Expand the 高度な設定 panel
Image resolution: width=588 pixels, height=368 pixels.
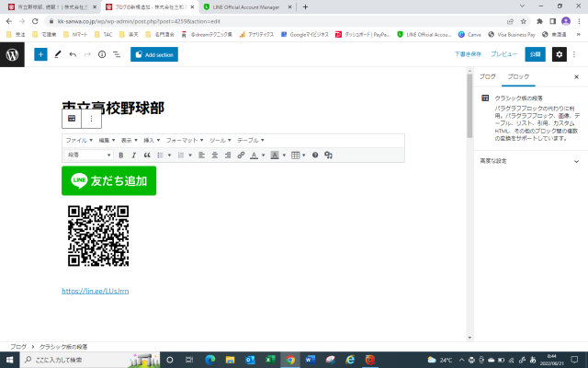(529, 161)
